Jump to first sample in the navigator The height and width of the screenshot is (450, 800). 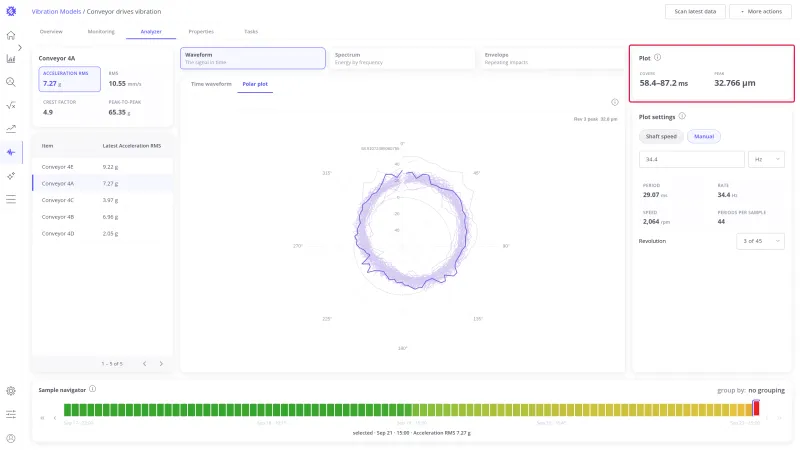[42, 418]
